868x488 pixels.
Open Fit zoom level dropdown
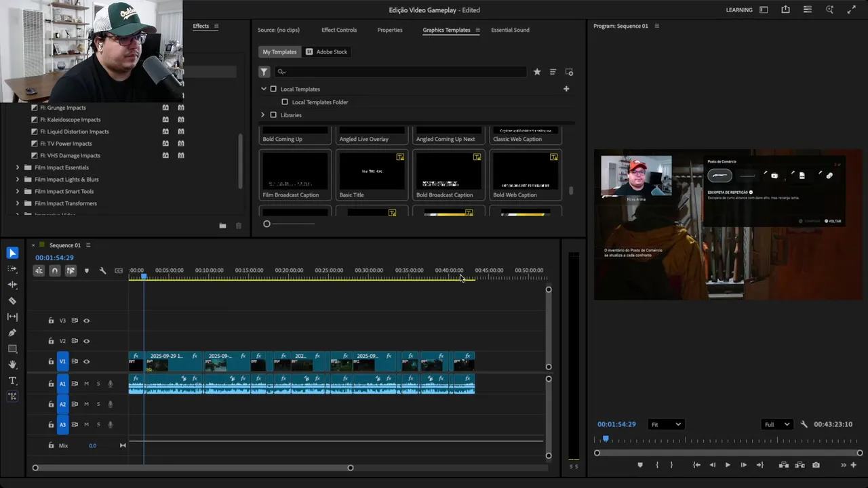(666, 424)
